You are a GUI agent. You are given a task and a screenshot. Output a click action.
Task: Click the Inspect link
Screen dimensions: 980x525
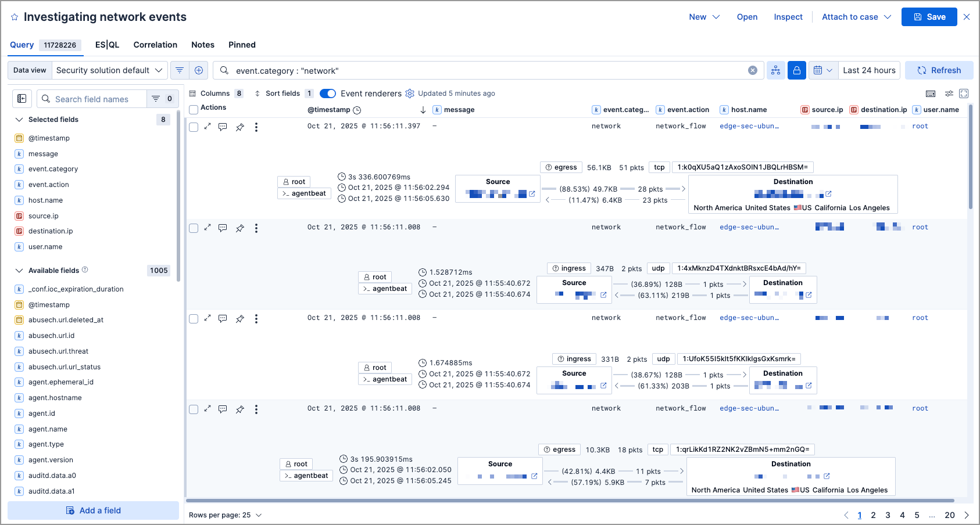pyautogui.click(x=788, y=17)
